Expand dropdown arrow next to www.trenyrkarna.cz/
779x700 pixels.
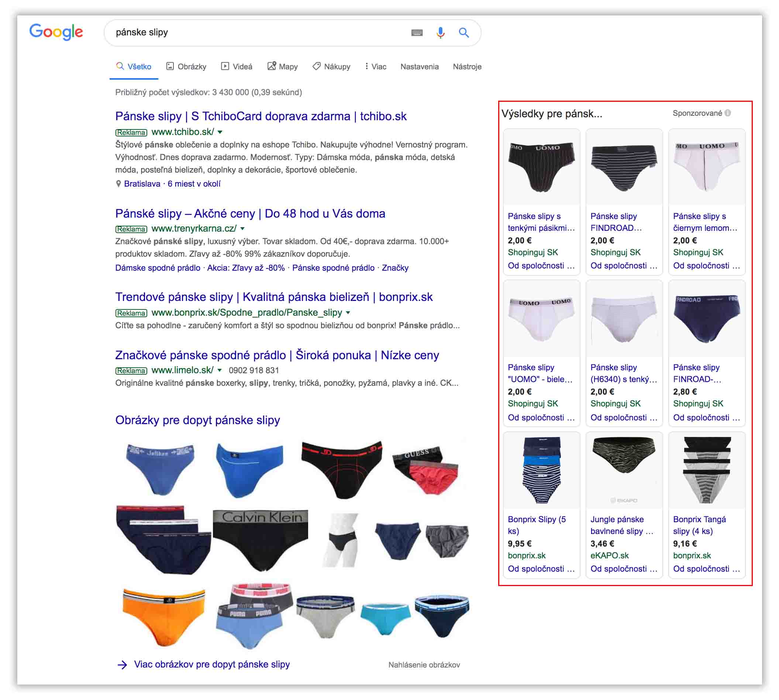242,228
